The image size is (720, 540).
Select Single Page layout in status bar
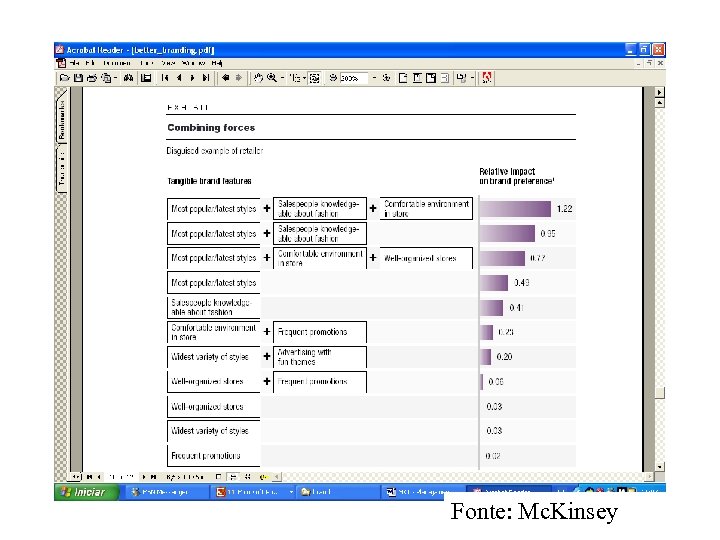click(219, 477)
